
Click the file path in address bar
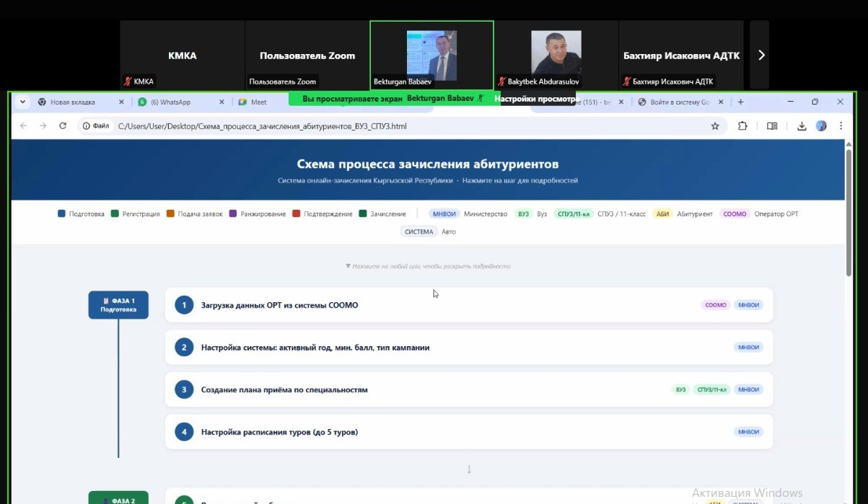click(x=263, y=126)
